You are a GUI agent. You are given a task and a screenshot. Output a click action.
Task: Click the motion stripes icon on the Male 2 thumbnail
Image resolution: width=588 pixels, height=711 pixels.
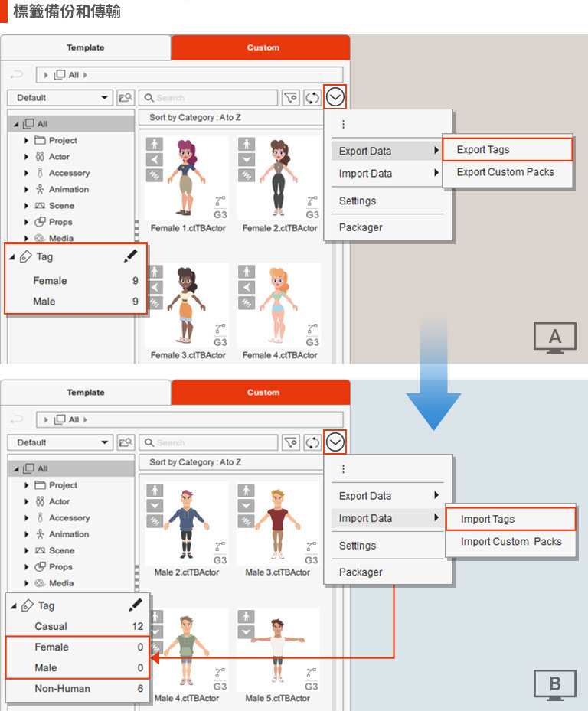point(155,520)
